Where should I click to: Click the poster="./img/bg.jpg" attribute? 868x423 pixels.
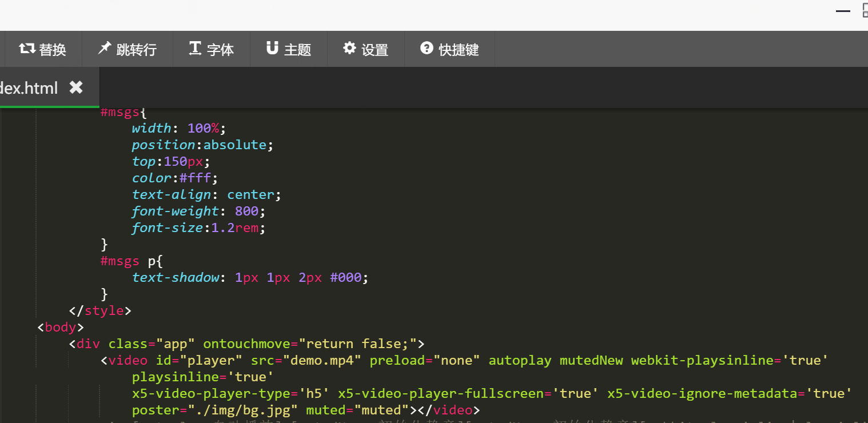pos(214,410)
